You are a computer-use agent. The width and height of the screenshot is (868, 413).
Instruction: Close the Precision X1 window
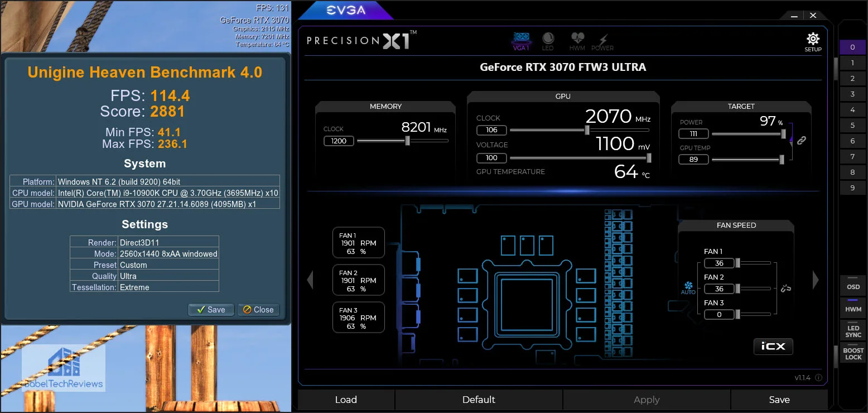tap(813, 16)
